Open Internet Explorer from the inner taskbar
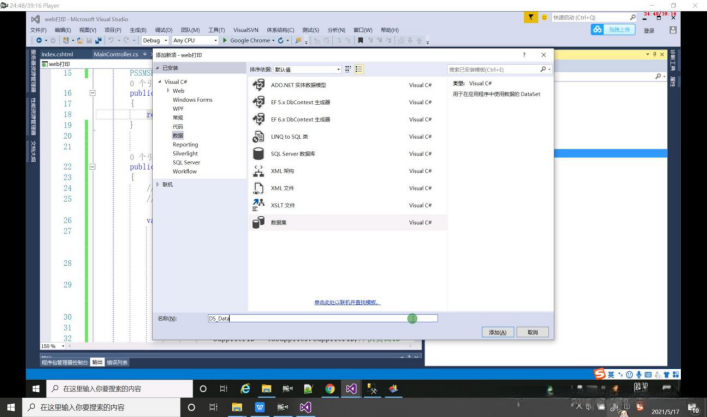The height and width of the screenshot is (417, 707). (x=245, y=389)
